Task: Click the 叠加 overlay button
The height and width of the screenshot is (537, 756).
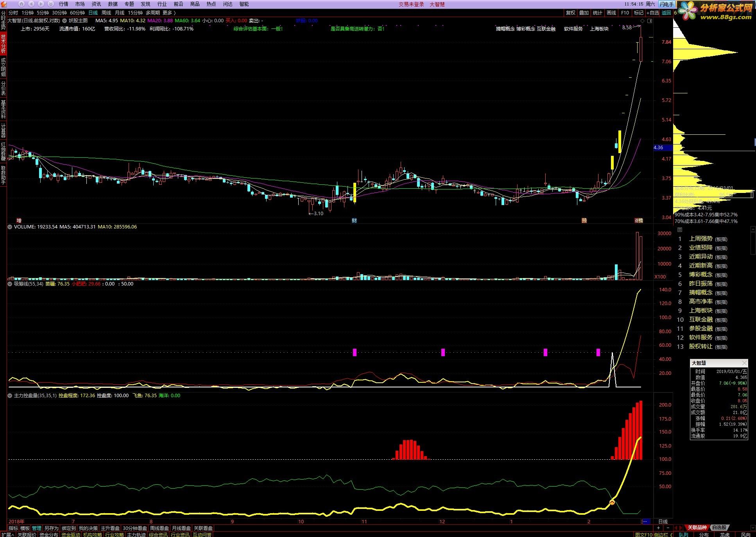Action: [x=584, y=13]
